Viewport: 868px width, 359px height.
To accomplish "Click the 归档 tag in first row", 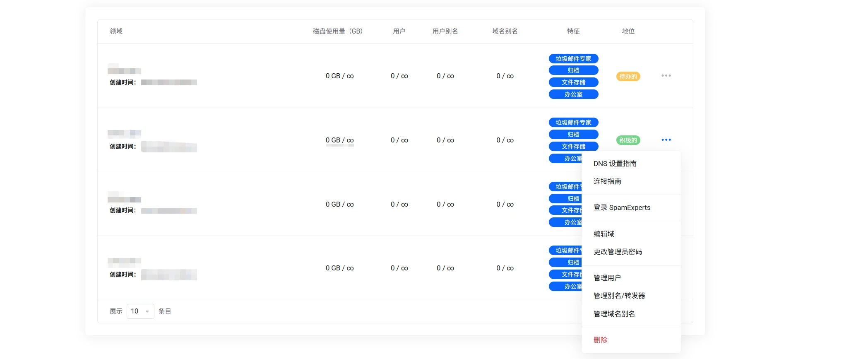I will pos(573,70).
